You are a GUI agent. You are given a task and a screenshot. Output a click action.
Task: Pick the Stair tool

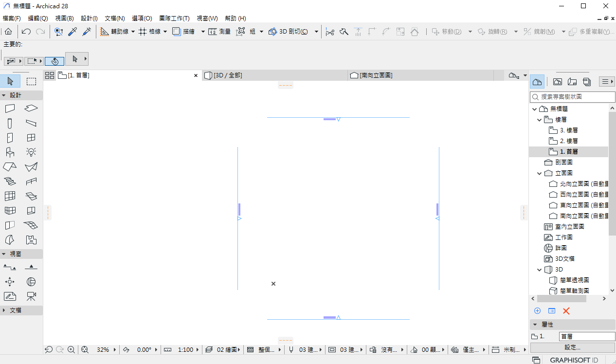(10, 182)
